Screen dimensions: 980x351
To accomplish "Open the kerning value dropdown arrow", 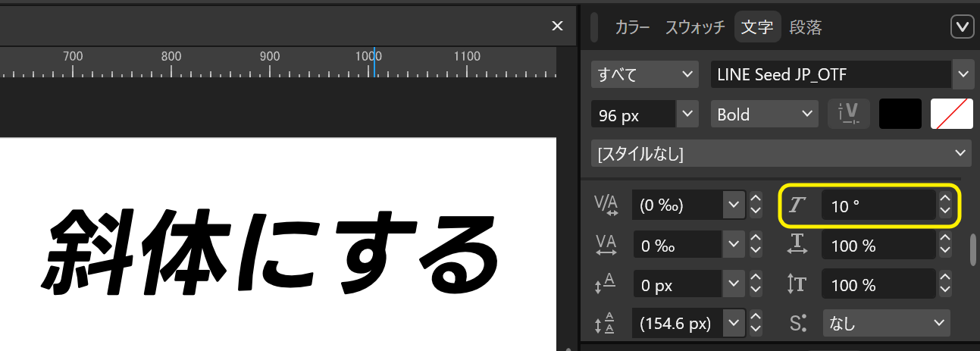I will [x=734, y=205].
